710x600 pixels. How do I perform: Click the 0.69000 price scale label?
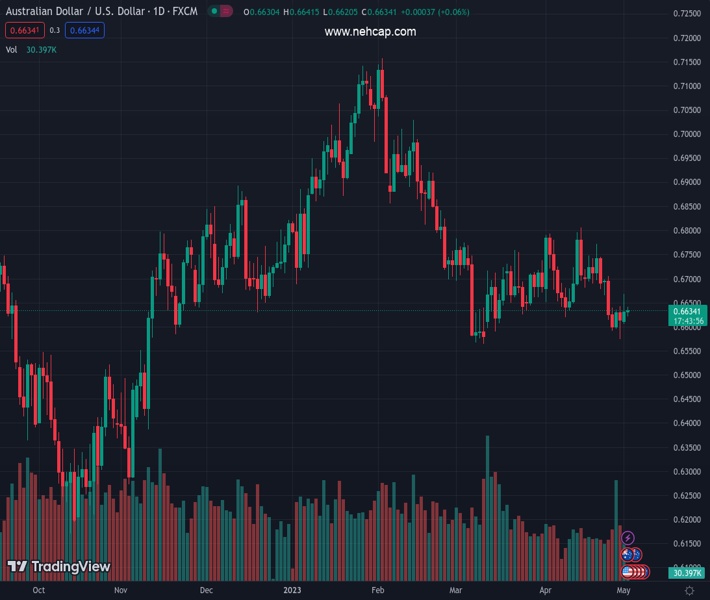point(687,182)
